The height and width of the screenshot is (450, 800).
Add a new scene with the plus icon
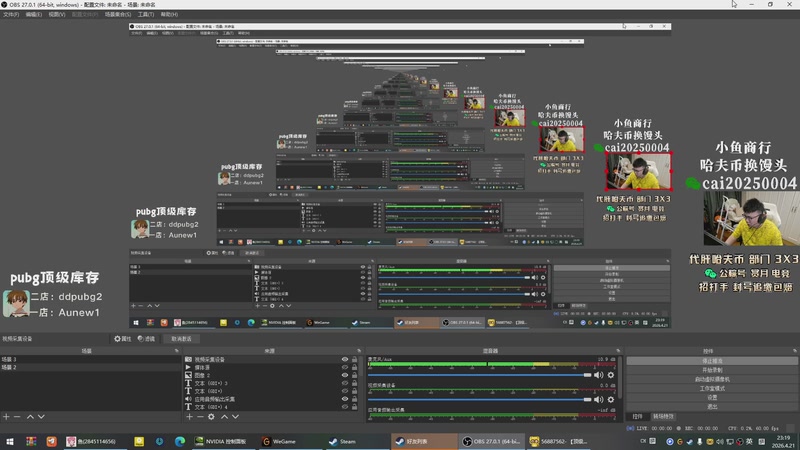tap(6, 417)
